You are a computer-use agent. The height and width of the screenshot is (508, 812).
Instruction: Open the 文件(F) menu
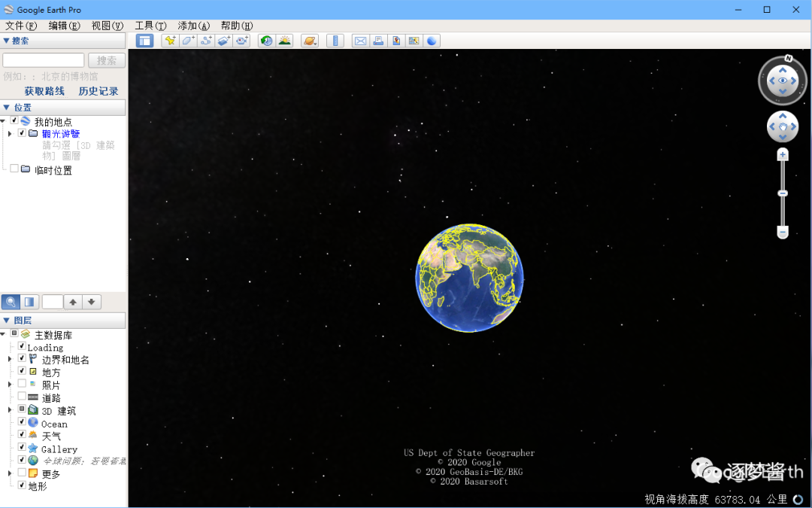[21, 26]
